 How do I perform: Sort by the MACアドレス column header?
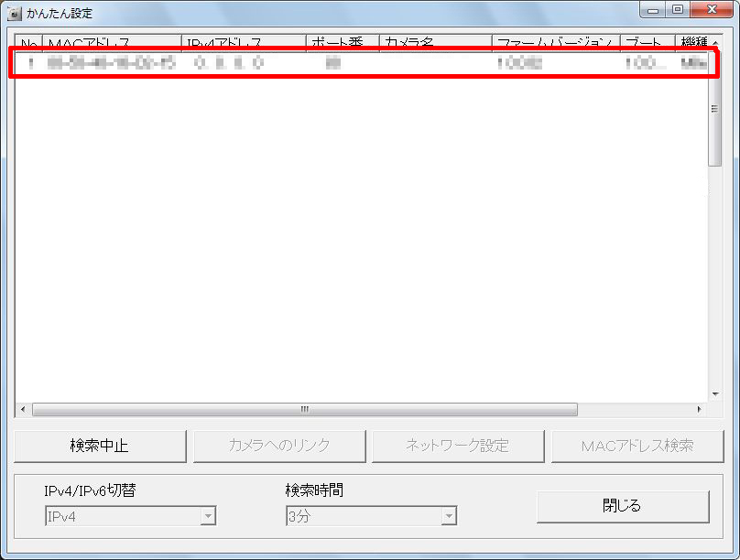point(111,42)
